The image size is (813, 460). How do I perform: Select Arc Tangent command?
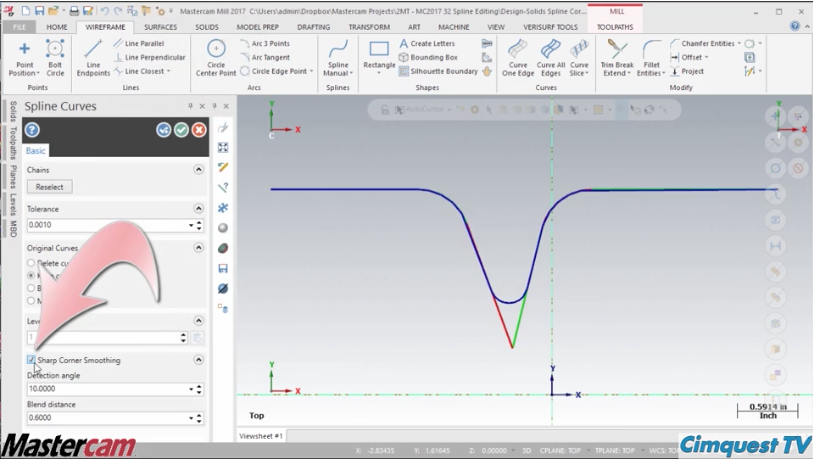coord(265,58)
